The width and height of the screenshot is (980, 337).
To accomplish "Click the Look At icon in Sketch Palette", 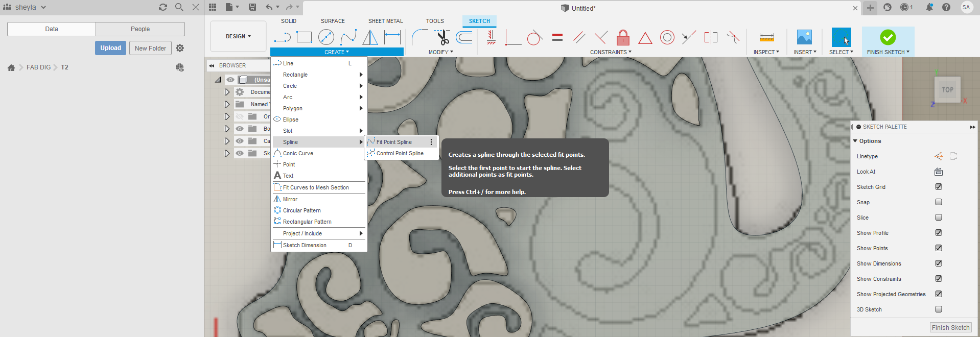I will point(939,172).
